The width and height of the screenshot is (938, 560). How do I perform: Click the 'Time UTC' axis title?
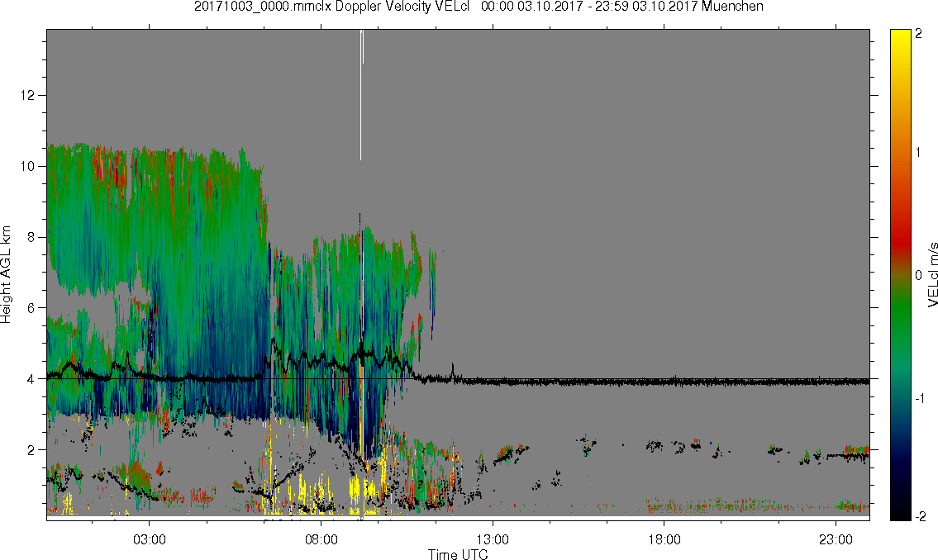[458, 554]
